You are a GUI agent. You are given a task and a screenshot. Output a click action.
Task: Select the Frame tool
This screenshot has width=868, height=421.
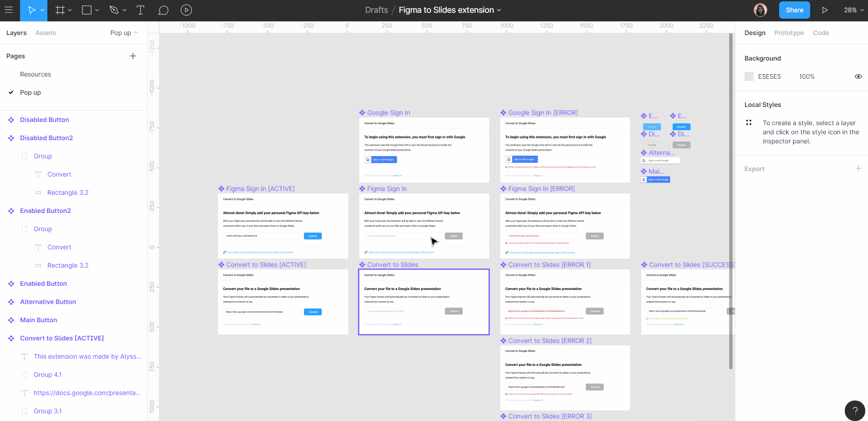(x=60, y=10)
